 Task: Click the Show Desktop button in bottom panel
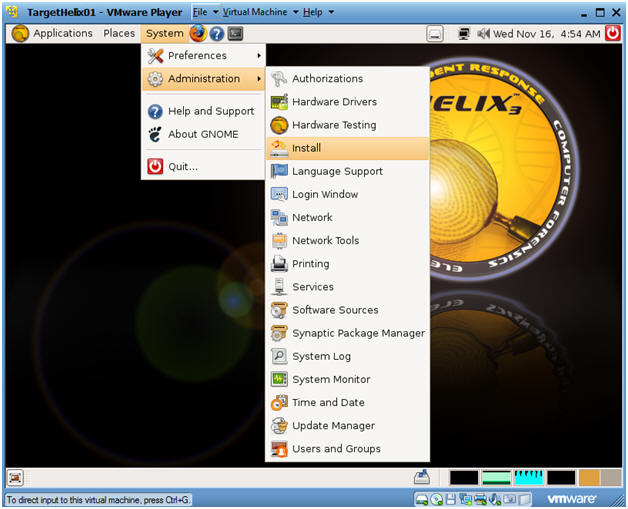tap(16, 478)
